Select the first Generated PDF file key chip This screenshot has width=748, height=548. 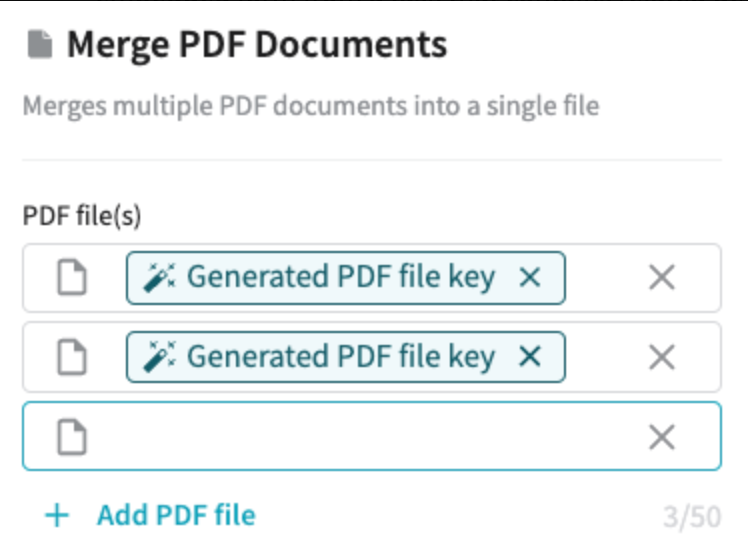click(341, 277)
